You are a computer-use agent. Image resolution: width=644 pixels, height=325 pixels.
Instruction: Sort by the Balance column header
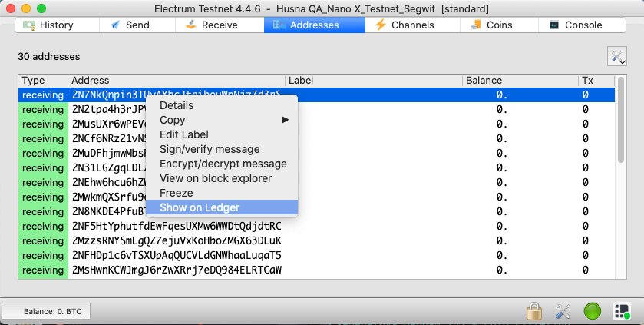coord(520,81)
